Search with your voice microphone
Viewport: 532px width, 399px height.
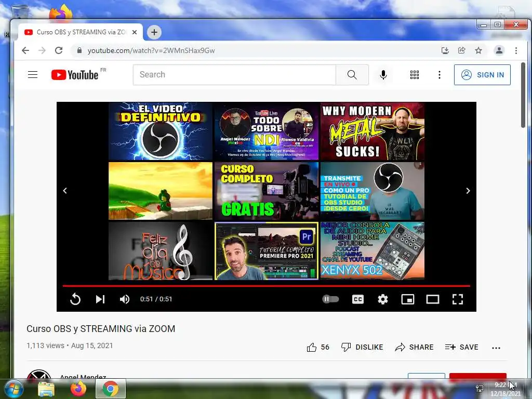pos(383,75)
